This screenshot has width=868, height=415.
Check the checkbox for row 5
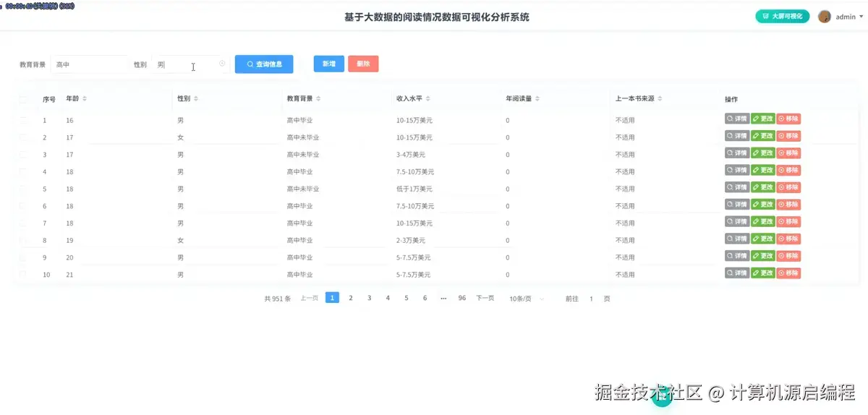tap(23, 189)
